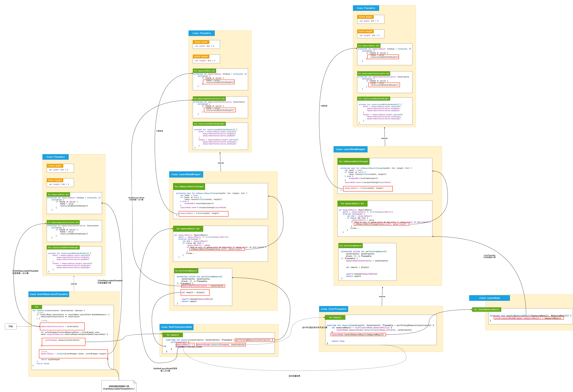Click red box val result = block()

[x=195, y=292]
